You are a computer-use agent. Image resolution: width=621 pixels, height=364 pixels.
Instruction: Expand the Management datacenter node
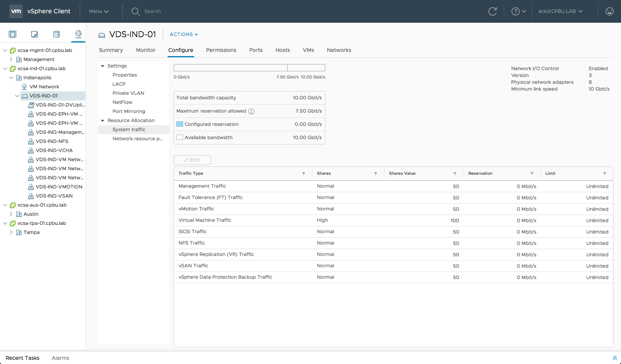(11, 60)
